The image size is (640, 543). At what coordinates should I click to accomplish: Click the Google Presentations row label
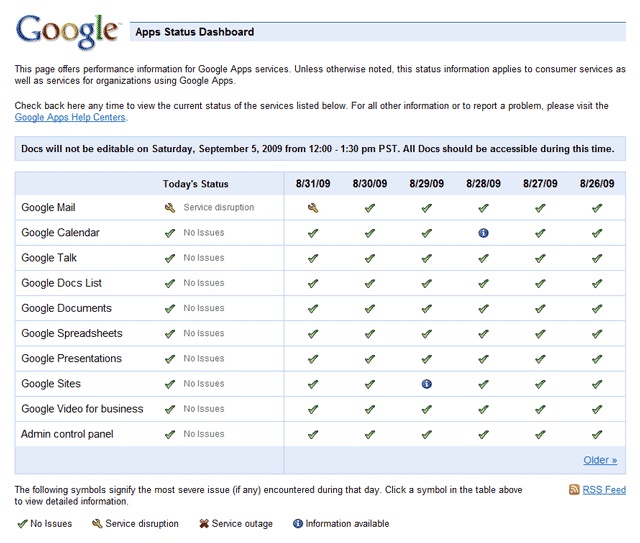[71, 358]
